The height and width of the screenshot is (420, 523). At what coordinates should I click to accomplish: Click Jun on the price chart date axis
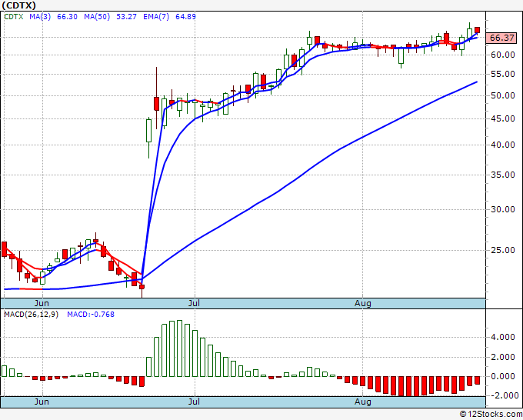tap(42, 303)
